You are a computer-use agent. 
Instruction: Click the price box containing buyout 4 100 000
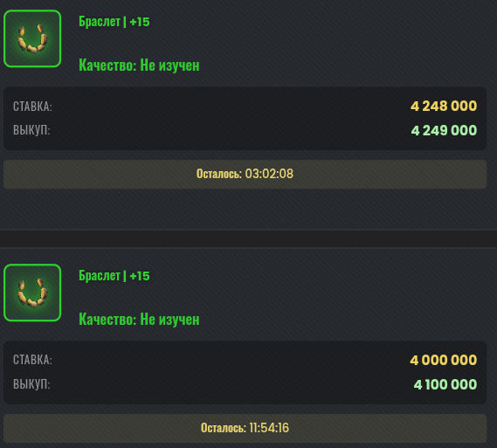245,373
